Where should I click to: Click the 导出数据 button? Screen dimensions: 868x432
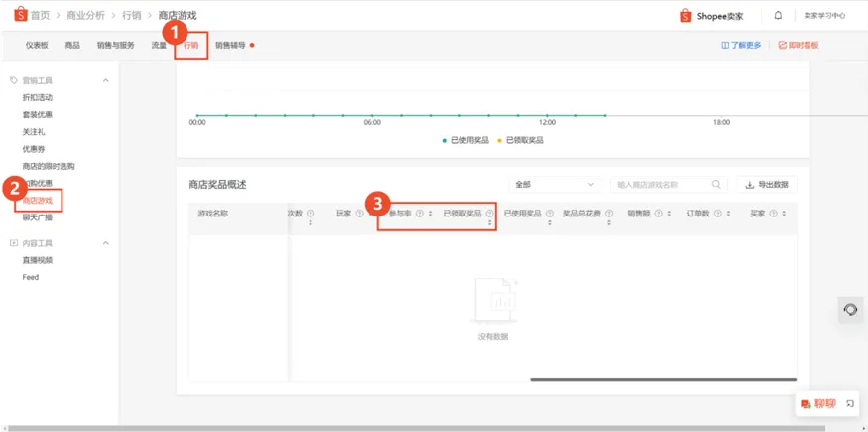pos(767,185)
